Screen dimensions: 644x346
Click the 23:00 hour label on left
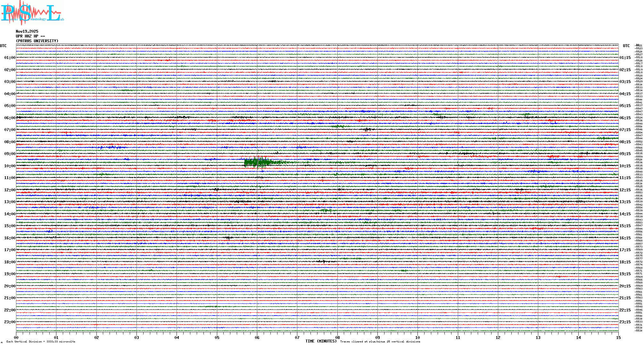tap(10, 322)
